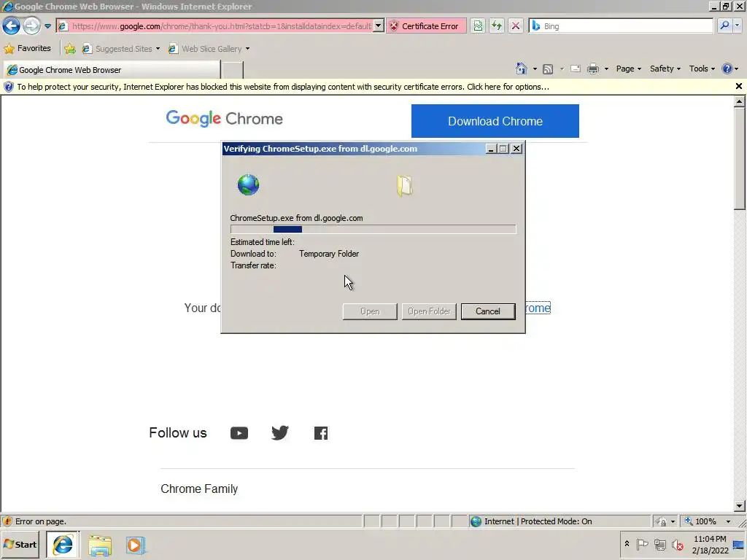Expand the Print options dropdown arrow

point(606,69)
